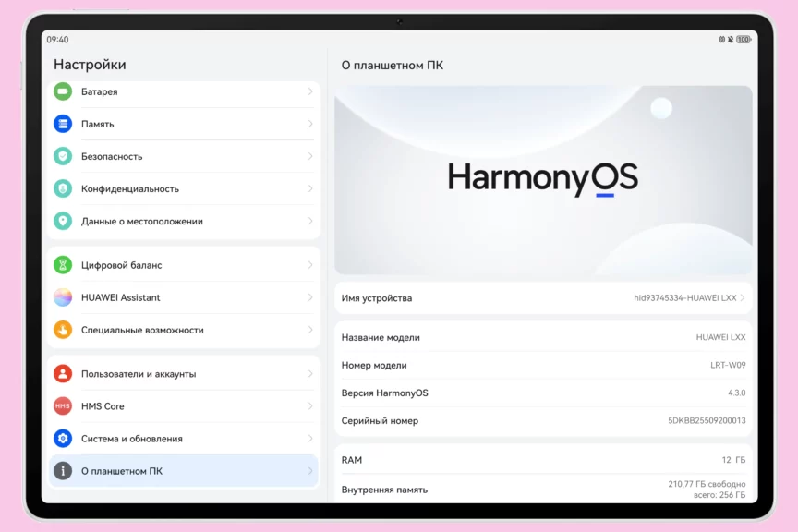Viewport: 798px width, 532px height.
Task: Tap the Серийный номер row
Action: [x=543, y=421]
